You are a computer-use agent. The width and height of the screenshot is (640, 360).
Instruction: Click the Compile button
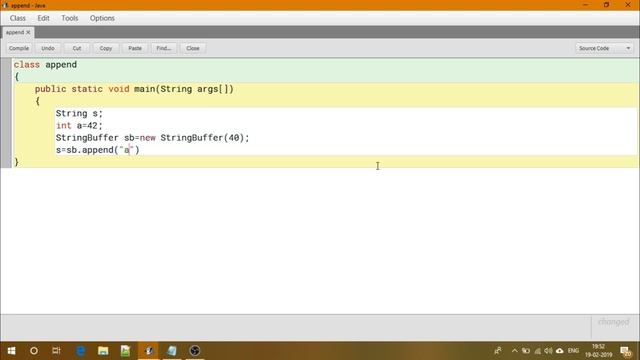point(19,48)
